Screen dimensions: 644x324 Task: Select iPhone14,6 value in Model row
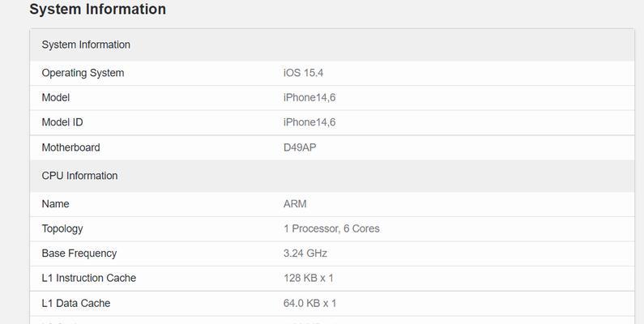click(309, 98)
